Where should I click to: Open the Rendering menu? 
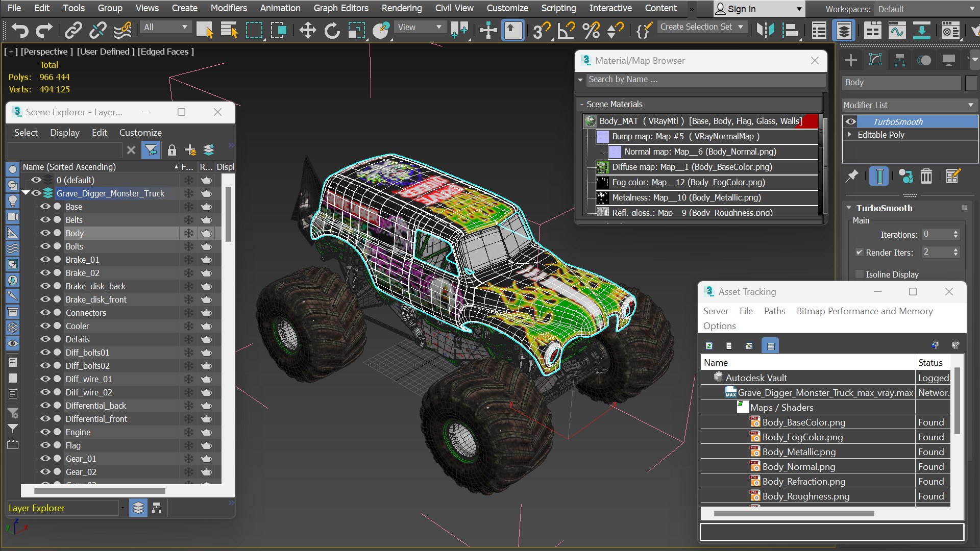pos(402,8)
